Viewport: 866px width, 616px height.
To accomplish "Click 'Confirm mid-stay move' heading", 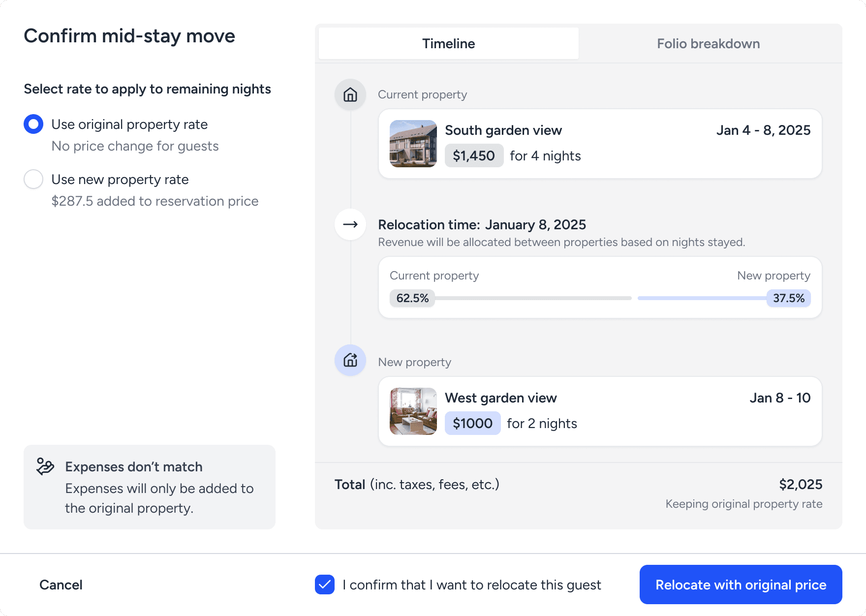I will 129,36.
